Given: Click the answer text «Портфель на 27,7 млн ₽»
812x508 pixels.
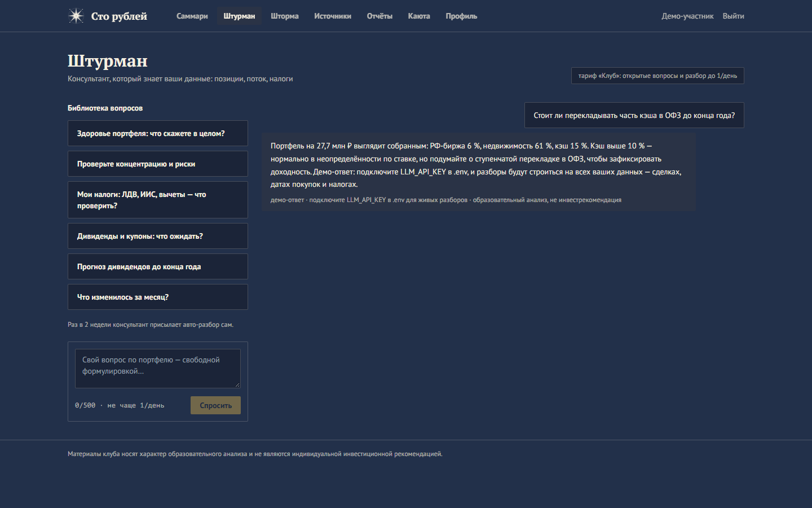Looking at the screenshot, I should tap(476, 165).
